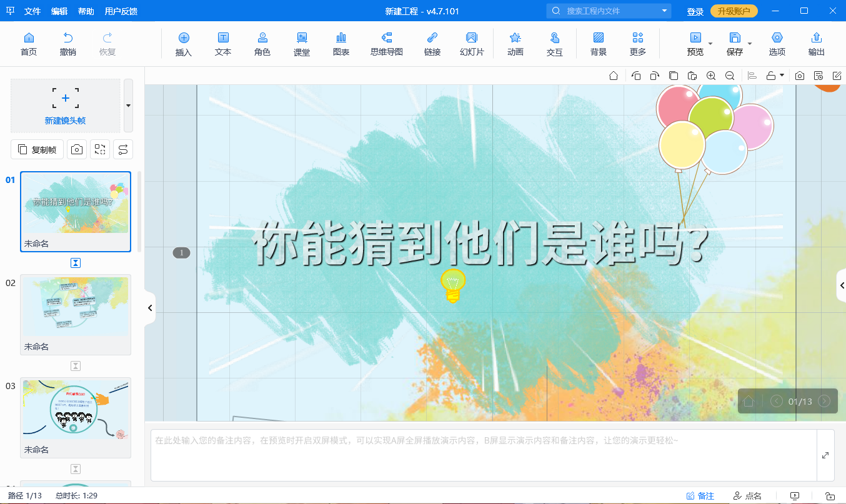Expand the lock options dropdown arrow
Image resolution: width=846 pixels, height=504 pixels.
[x=782, y=76]
